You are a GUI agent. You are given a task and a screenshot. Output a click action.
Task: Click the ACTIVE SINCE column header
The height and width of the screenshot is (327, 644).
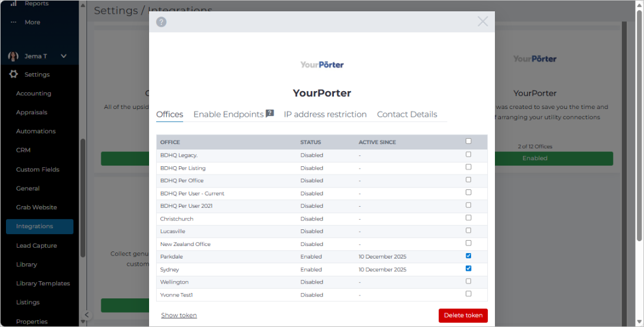click(x=377, y=142)
